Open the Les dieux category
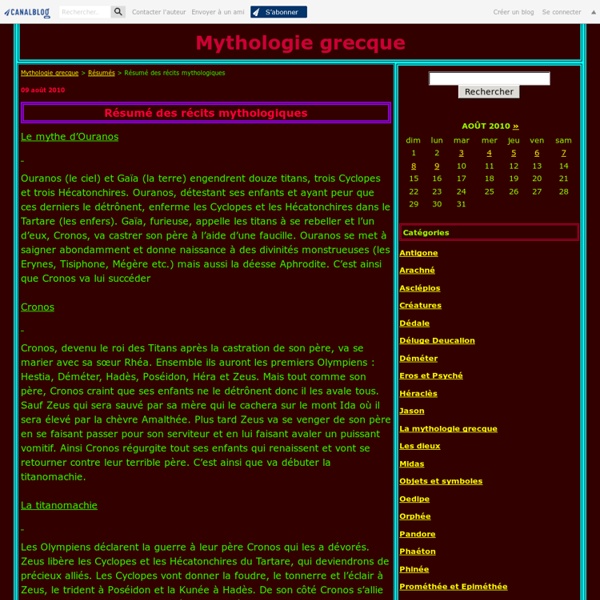Screen dimensions: 600x600 coord(420,446)
